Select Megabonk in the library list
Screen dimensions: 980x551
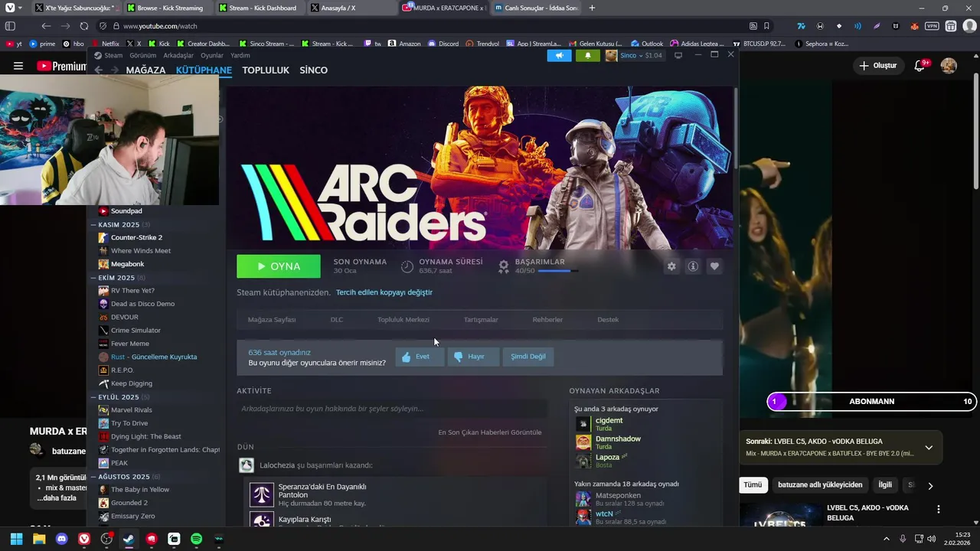point(127,264)
